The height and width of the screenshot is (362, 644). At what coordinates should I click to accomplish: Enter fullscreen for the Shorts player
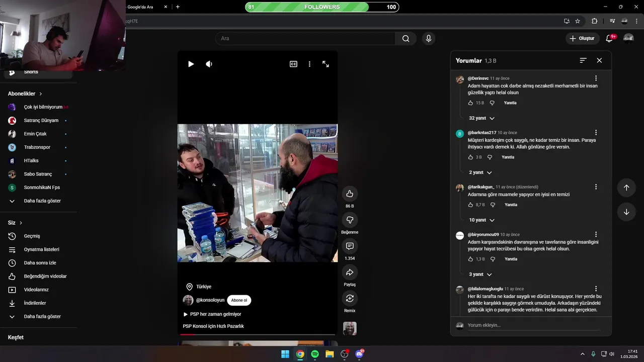point(326,64)
